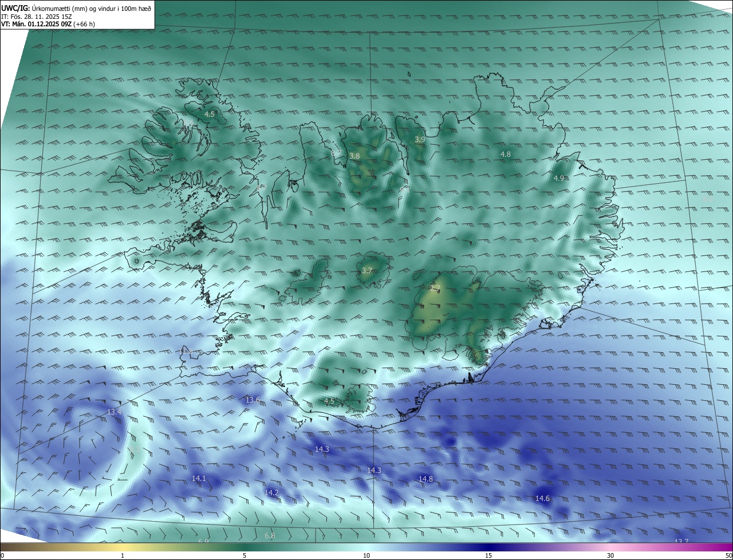Click the 10 tick on the color scale
Image resolution: width=733 pixels, height=560 pixels.
(x=366, y=555)
